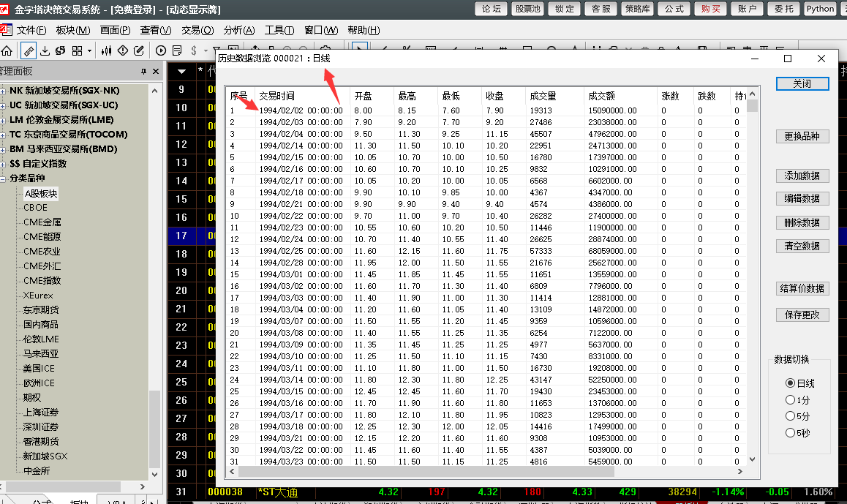Expand $$ 自定义指数 node
847x504 pixels.
click(x=3, y=164)
